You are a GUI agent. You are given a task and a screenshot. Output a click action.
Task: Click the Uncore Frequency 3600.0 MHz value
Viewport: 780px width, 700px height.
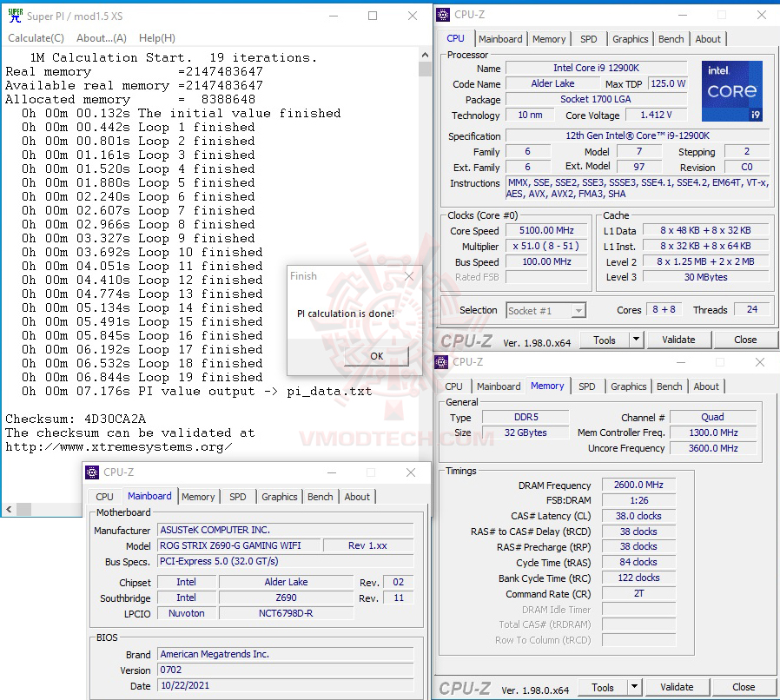pyautogui.click(x=713, y=448)
